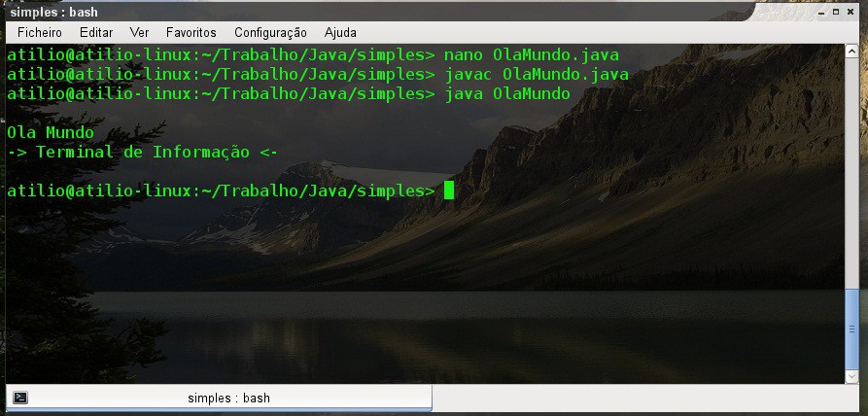868x416 pixels.
Task: Select the 'simples : bash' tab
Action: pyautogui.click(x=220, y=398)
